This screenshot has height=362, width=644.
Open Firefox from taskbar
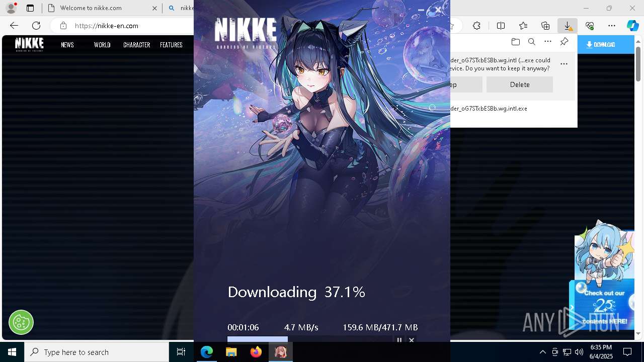[x=256, y=352]
